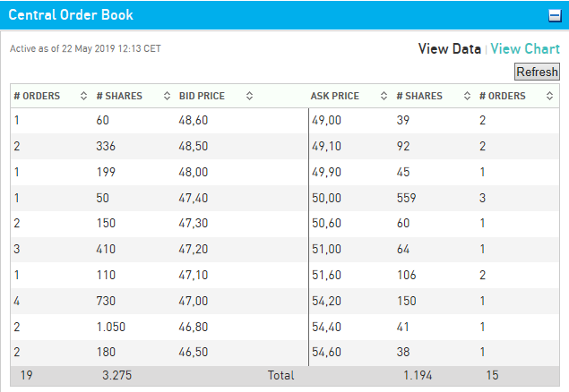Select the 48,60 bid price cell

pos(193,120)
